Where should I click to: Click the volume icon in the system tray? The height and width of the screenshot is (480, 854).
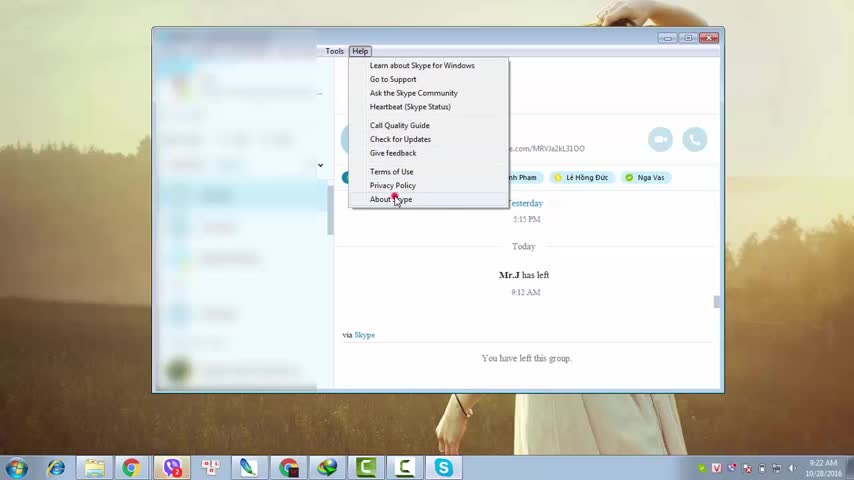coord(792,468)
